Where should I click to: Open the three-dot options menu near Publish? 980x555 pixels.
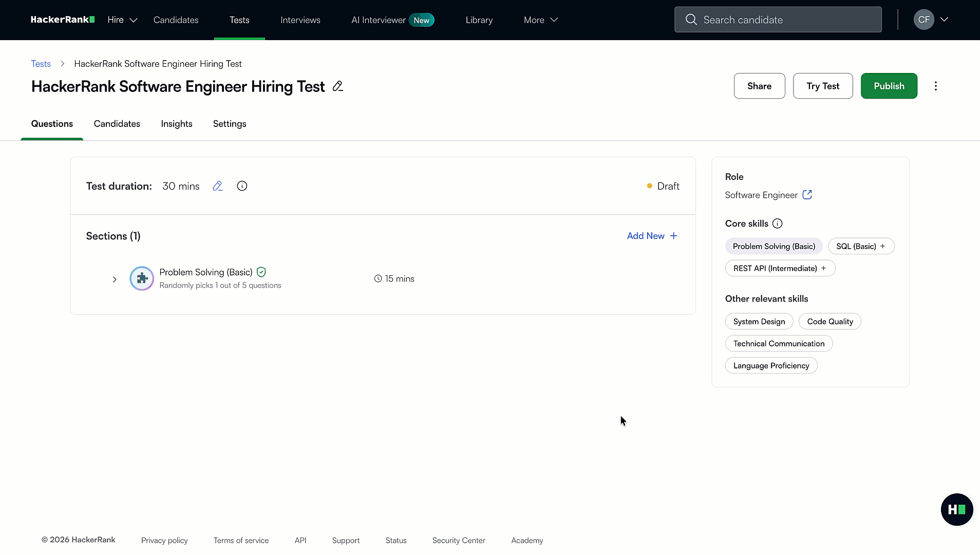(x=936, y=86)
